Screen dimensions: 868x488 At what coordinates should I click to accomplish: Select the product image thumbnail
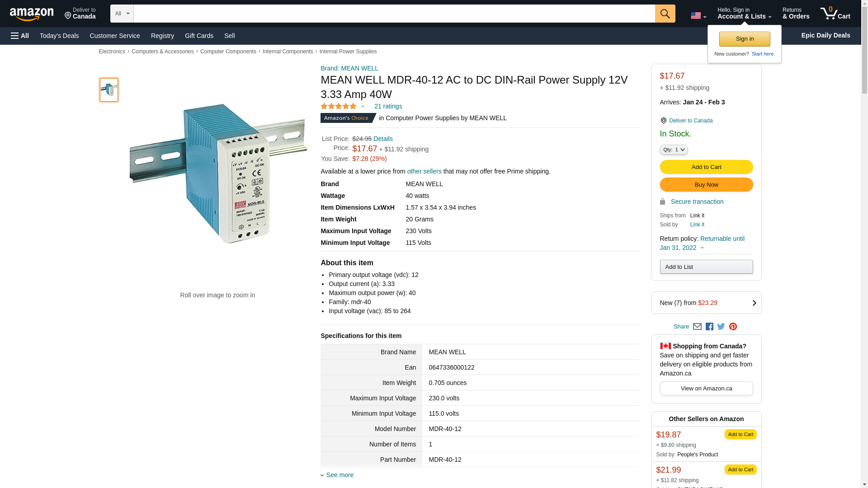(x=109, y=90)
